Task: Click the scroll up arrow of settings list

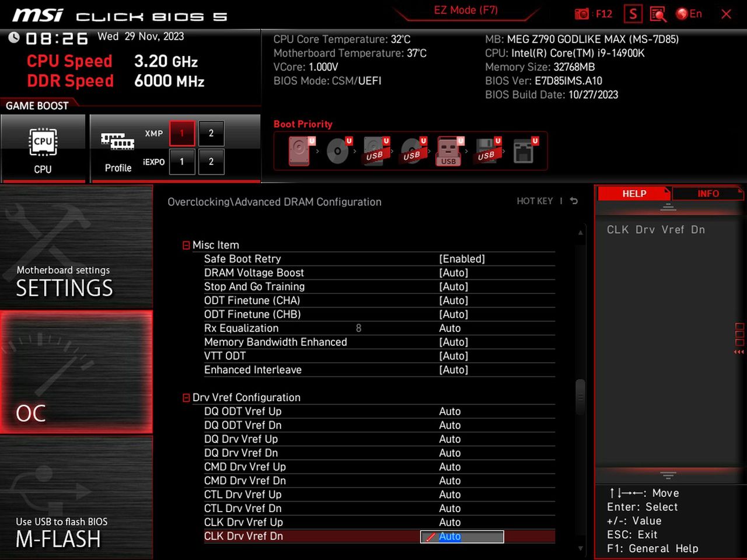Action: 580,233
